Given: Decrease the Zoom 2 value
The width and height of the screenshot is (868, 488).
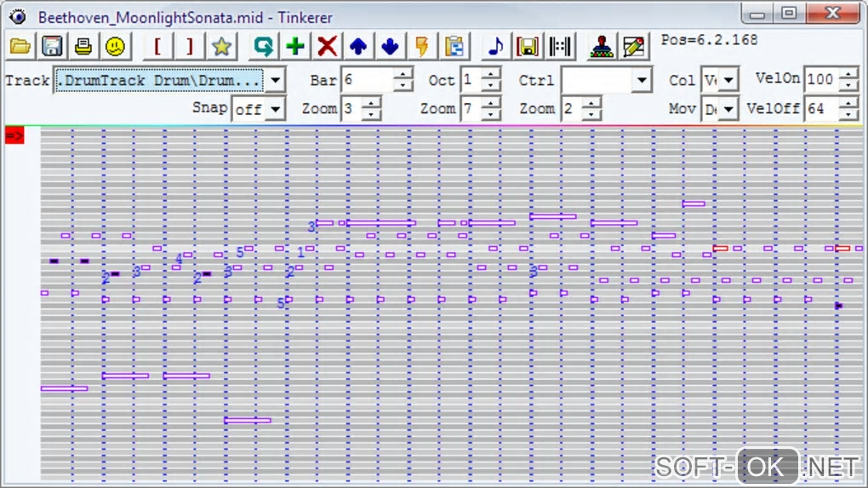Looking at the screenshot, I should pyautogui.click(x=591, y=115).
